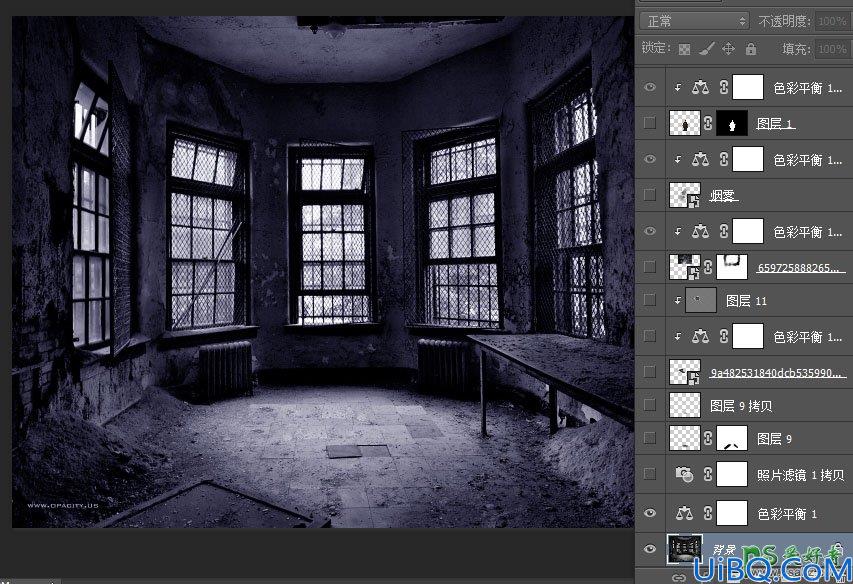This screenshot has width=853, height=584.
Task: Click the lock position move icon
Action: tap(728, 49)
